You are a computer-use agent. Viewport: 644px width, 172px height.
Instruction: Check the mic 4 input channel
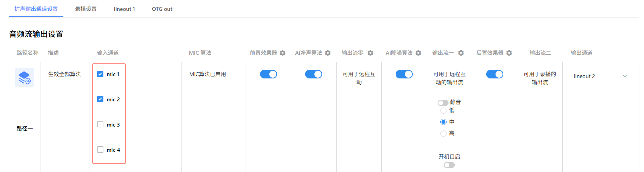click(100, 150)
